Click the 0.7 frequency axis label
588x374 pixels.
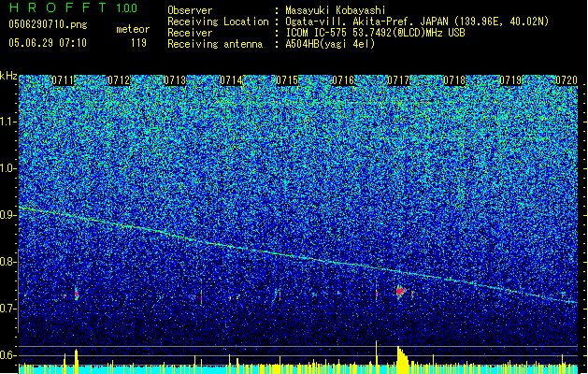(x=7, y=309)
